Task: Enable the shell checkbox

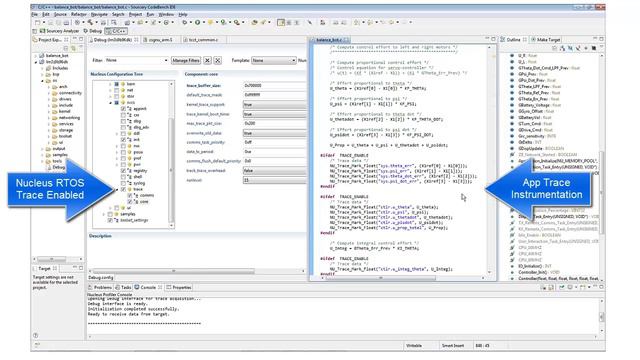Action: (x=123, y=177)
